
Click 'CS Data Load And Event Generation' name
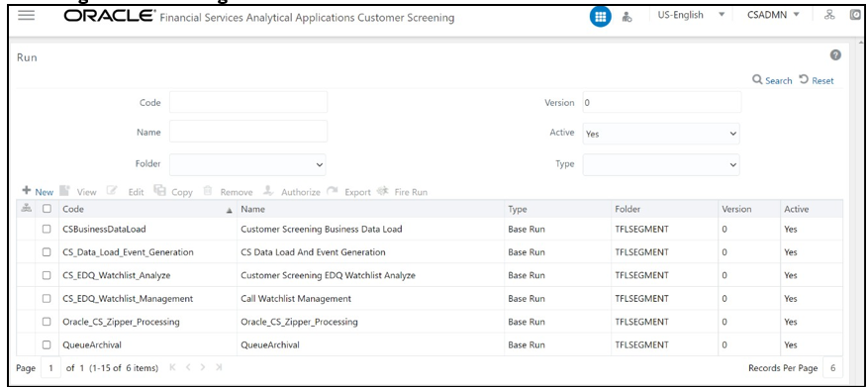tap(314, 252)
